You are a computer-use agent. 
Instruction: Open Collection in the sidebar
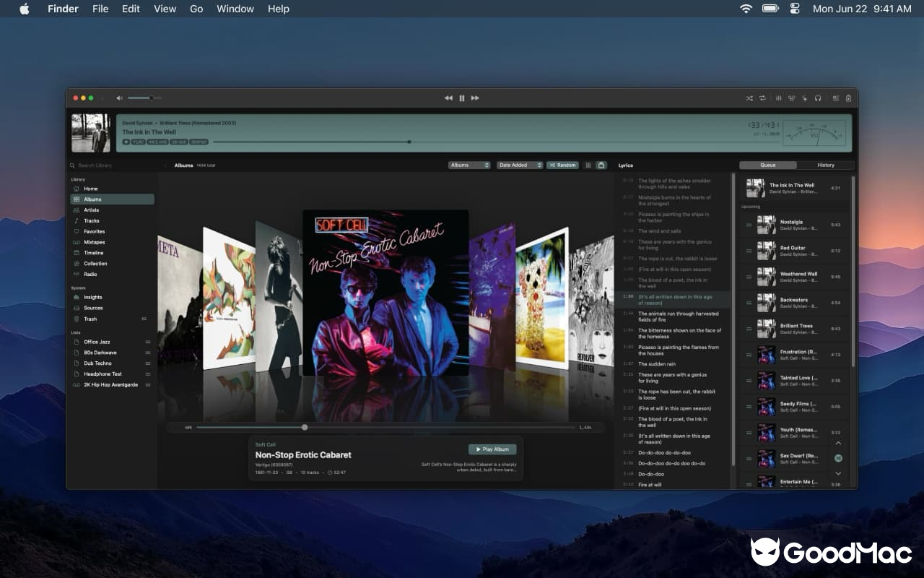112,264
